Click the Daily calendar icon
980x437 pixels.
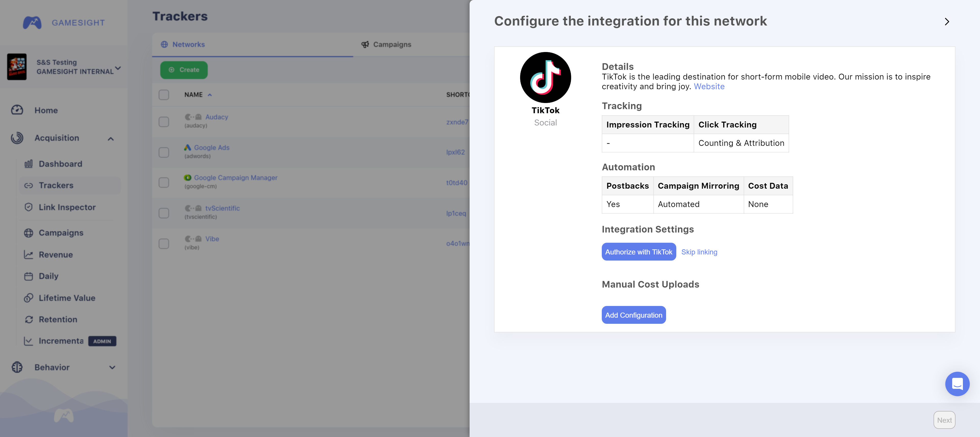coord(29,276)
